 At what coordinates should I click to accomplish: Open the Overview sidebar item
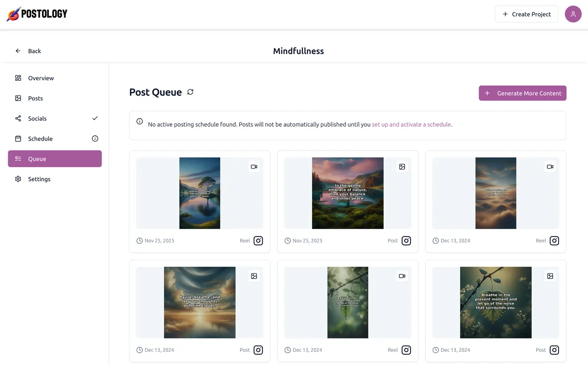pos(41,78)
